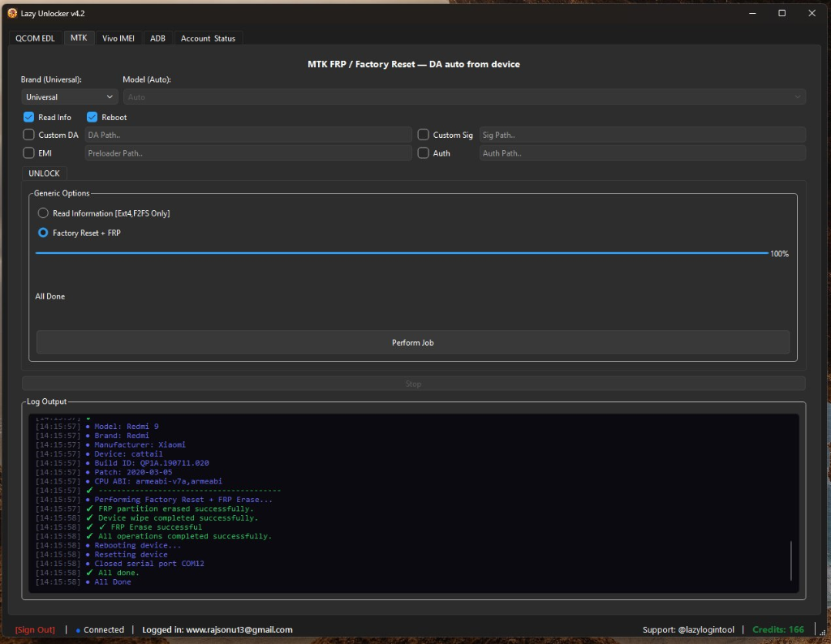Disable the Read Info checkbox

point(28,117)
